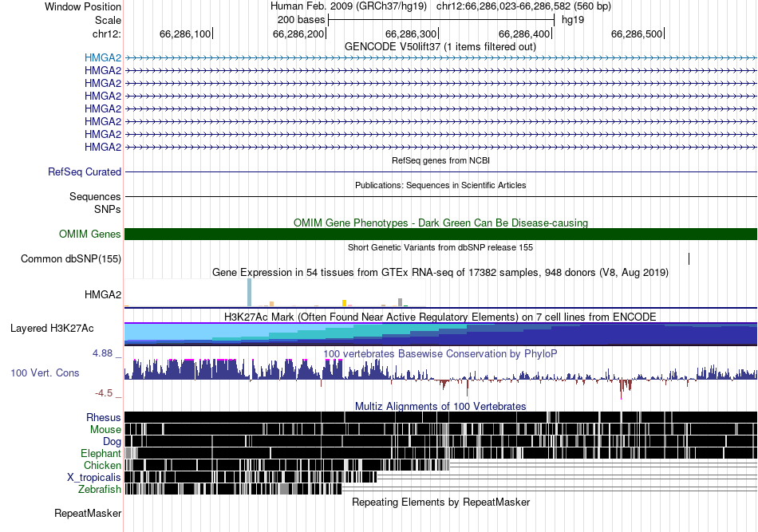Click the OMIM Genes track label

(90, 234)
